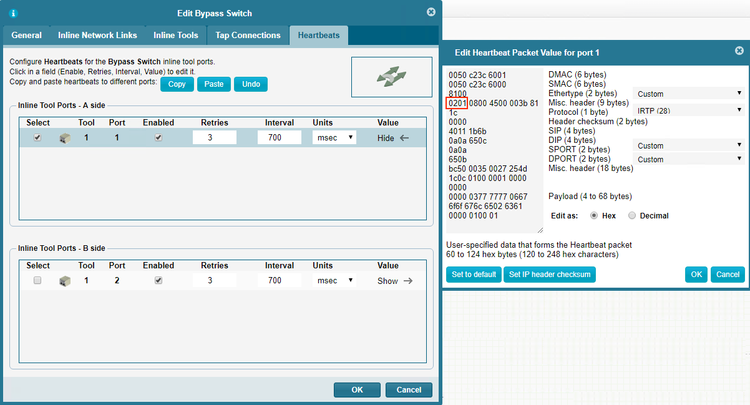Select the Decimal edit mode radio button

pyautogui.click(x=632, y=214)
